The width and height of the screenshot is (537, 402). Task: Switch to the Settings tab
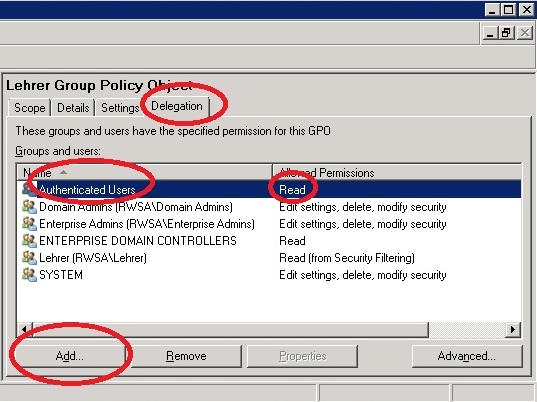(120, 108)
